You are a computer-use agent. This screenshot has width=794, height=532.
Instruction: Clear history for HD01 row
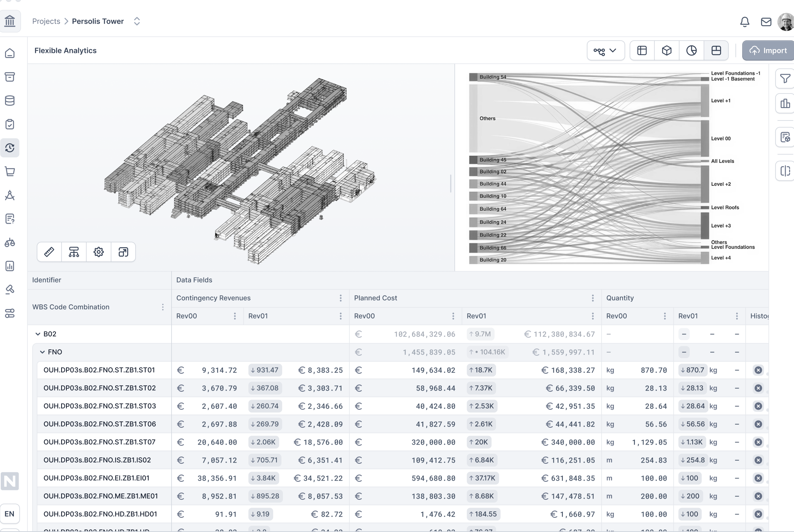pyautogui.click(x=758, y=514)
